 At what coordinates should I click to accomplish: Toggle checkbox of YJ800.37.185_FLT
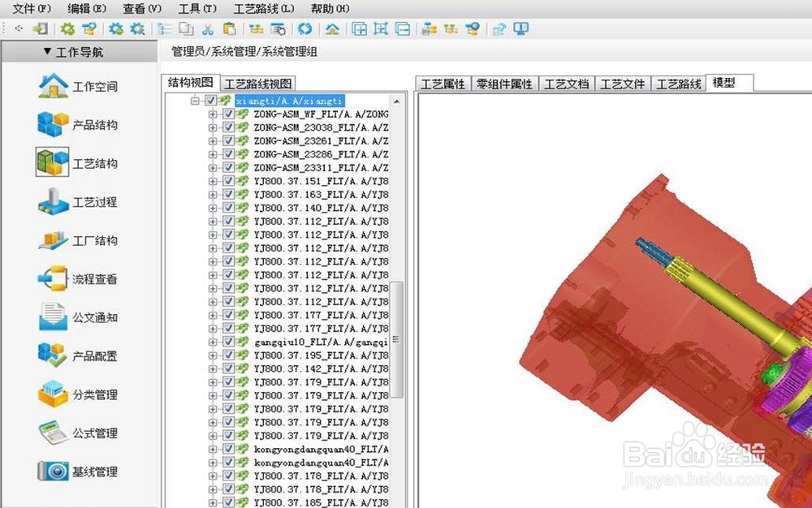tap(228, 502)
